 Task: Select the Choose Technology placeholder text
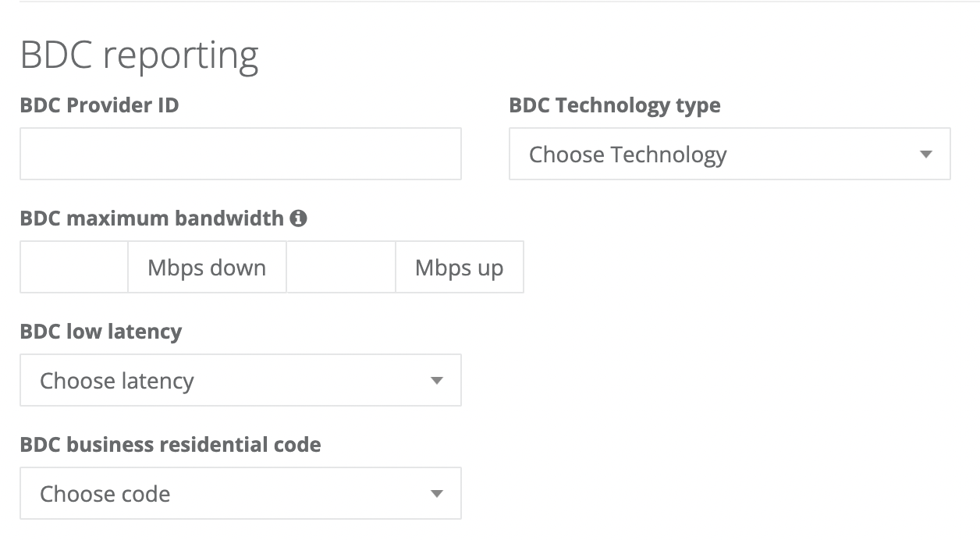click(627, 155)
